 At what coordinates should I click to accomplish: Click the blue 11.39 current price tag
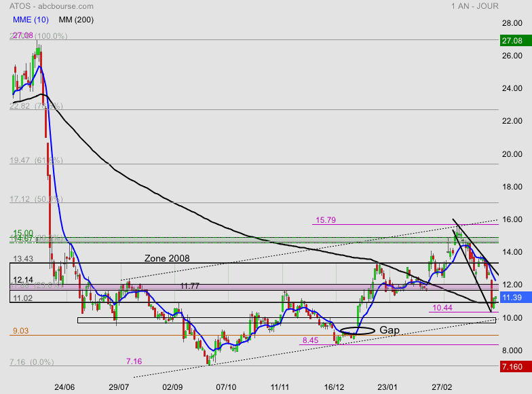516,298
